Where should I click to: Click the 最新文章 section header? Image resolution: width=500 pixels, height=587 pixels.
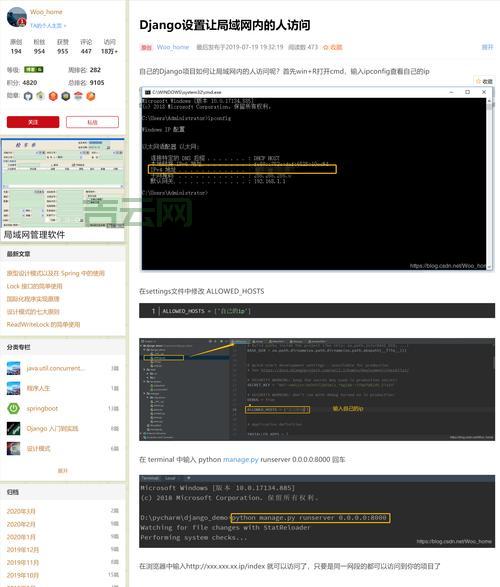pyautogui.click(x=18, y=254)
